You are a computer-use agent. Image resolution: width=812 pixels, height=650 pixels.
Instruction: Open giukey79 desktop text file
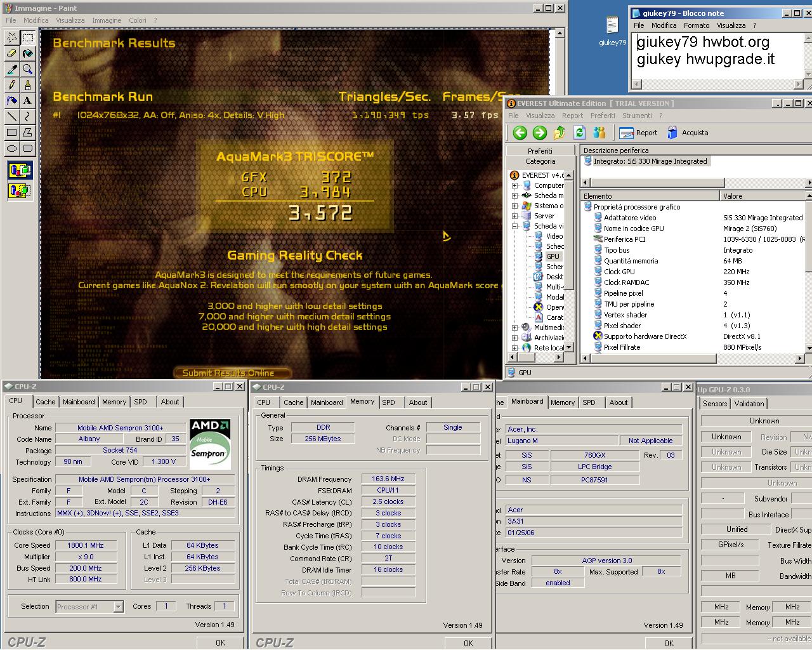(x=612, y=31)
